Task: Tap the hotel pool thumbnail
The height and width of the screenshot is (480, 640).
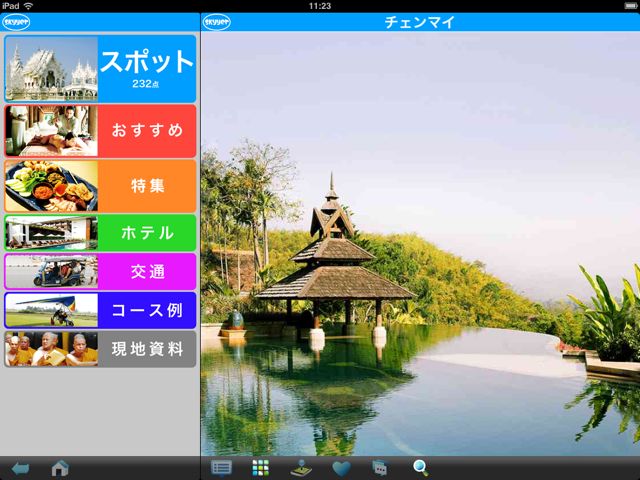Action: click(51, 233)
